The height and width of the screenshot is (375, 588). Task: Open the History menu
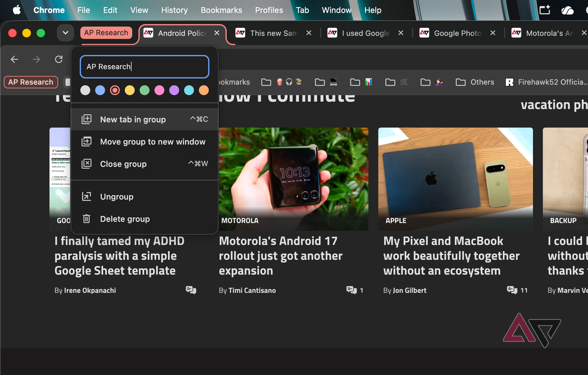(x=174, y=10)
